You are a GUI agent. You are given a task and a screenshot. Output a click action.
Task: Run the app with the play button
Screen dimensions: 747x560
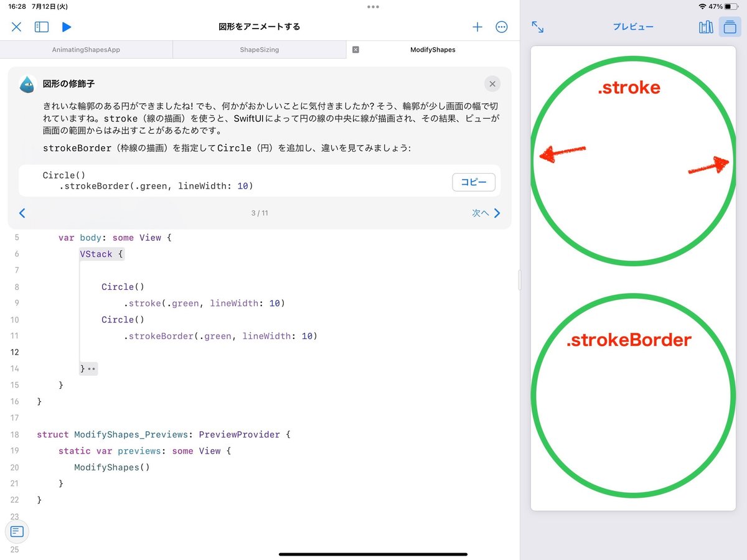(x=67, y=27)
